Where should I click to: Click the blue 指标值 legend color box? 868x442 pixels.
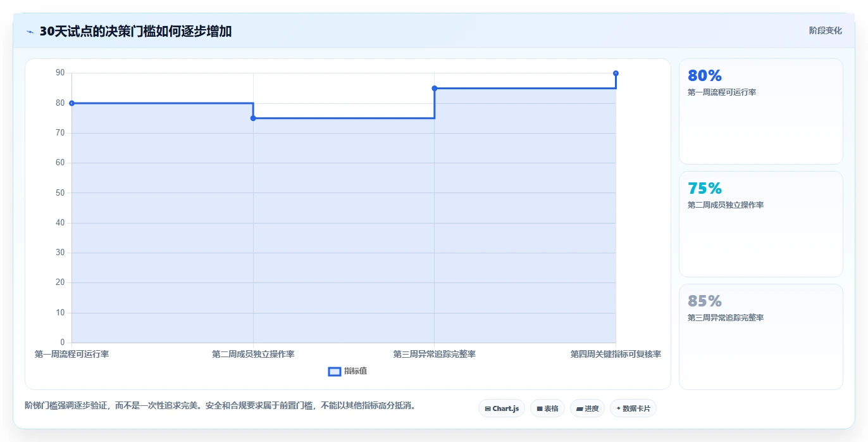335,371
